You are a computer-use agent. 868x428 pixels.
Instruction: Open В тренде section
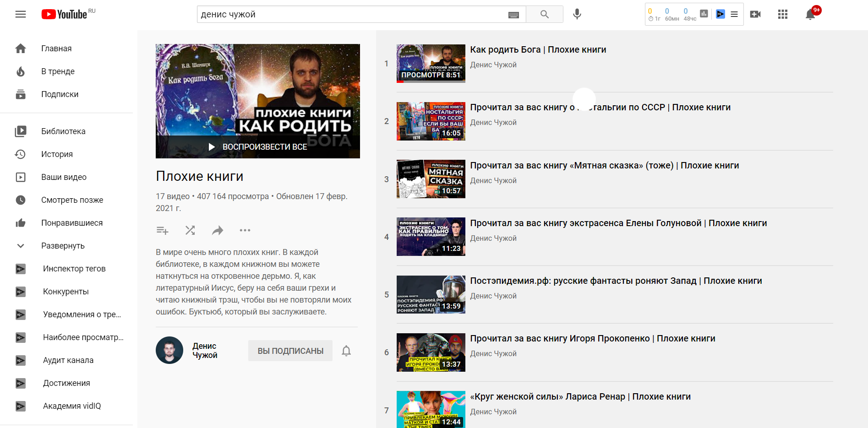coord(66,71)
